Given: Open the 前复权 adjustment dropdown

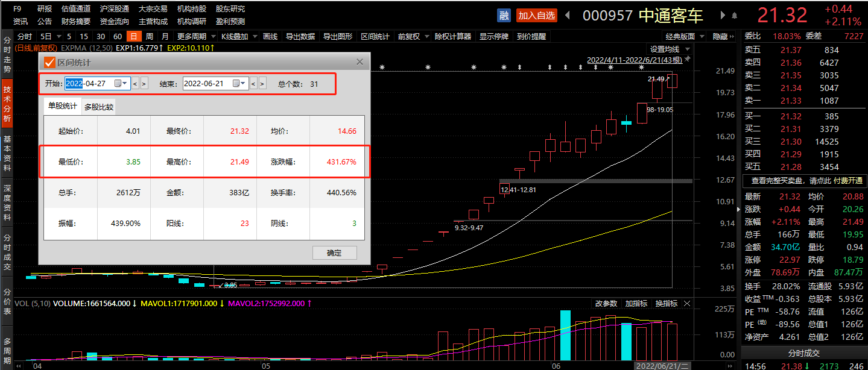Looking at the screenshot, I should tap(412, 36).
